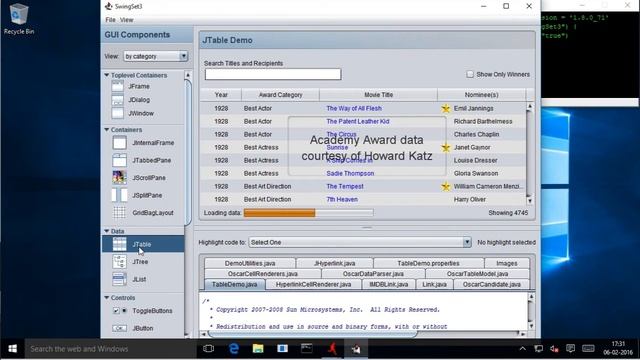Sort by the Nominee(s) column header
Screen dimensions: 640x360
482,95
